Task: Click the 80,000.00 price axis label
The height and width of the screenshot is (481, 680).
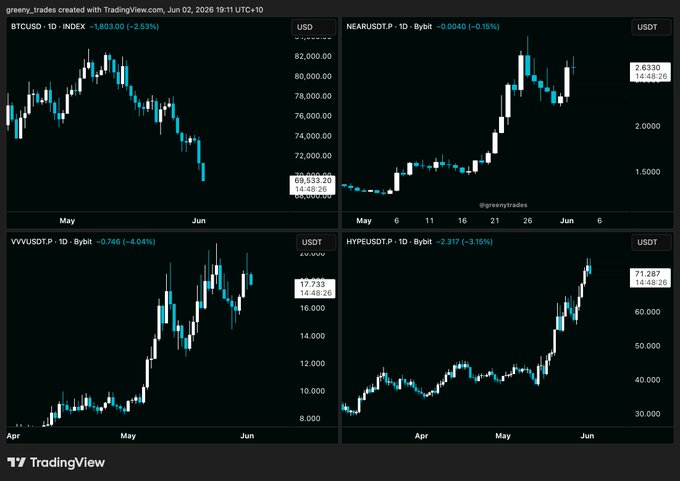Action: pyautogui.click(x=313, y=76)
